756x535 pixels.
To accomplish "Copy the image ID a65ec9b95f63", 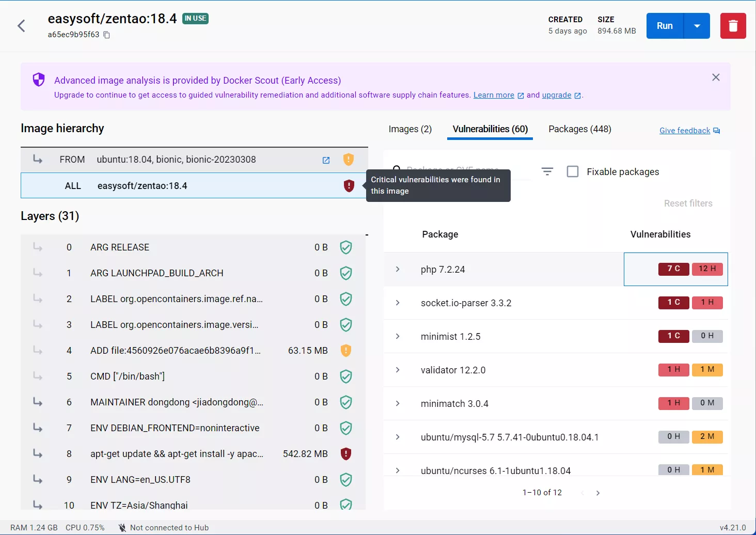I will [x=107, y=35].
